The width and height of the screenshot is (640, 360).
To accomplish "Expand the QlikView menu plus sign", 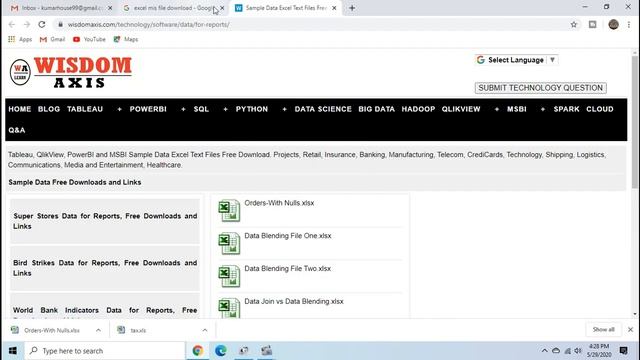I will [497, 109].
